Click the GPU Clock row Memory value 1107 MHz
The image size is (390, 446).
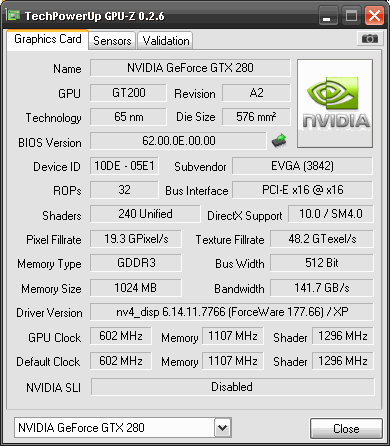[233, 336]
